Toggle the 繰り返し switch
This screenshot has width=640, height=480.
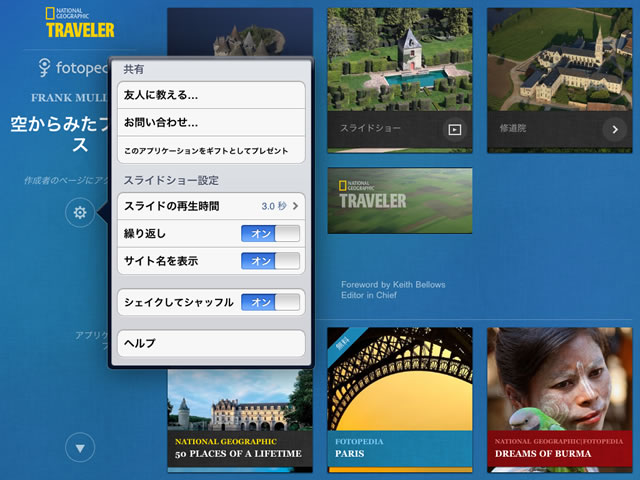270,233
